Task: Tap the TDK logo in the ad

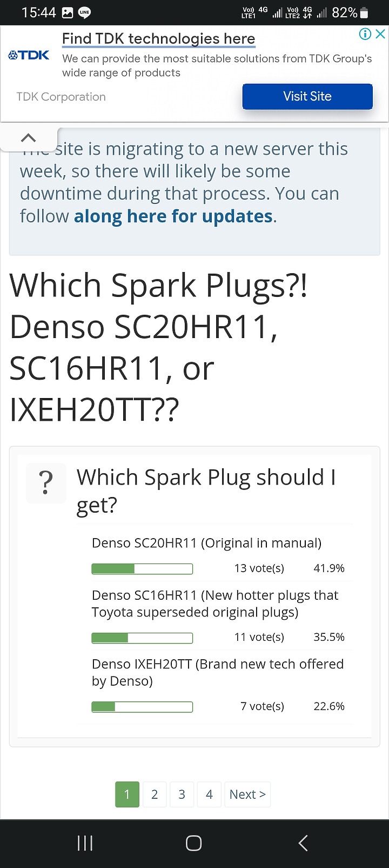Action: (x=29, y=55)
